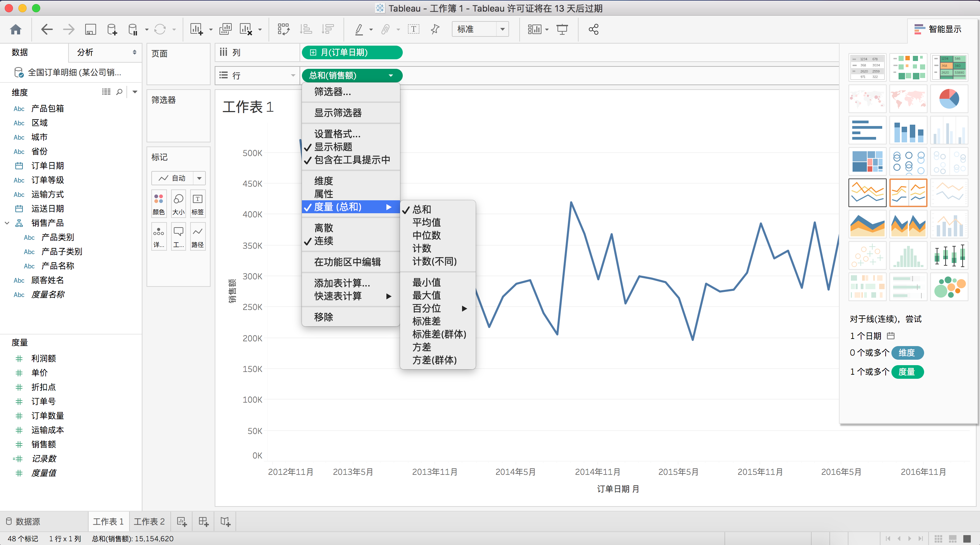Create a new worksheet from bottom bar icon
This screenshot has height=545, width=980.
tap(182, 521)
